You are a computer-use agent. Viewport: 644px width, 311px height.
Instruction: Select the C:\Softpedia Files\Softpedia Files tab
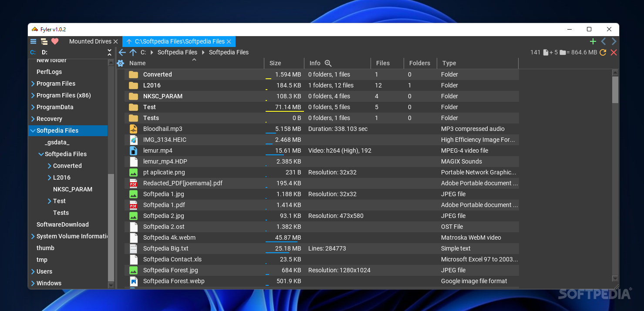pos(180,41)
